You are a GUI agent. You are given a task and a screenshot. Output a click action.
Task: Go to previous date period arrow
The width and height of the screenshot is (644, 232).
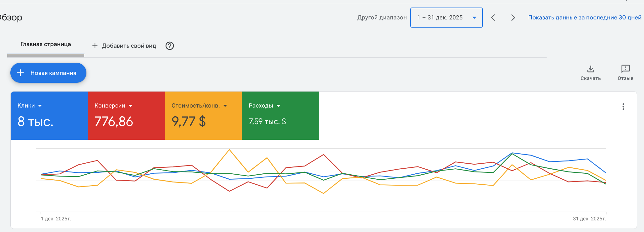[493, 18]
